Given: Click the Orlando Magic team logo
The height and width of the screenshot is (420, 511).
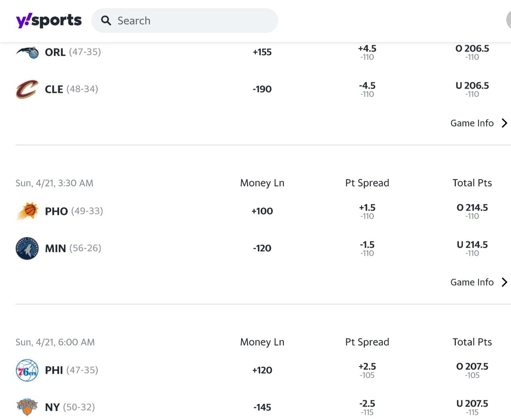Looking at the screenshot, I should [x=27, y=52].
